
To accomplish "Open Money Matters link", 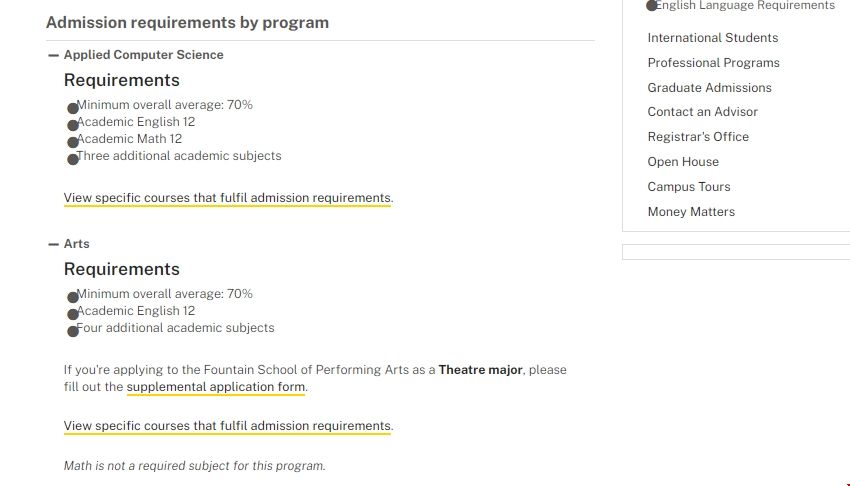I will pyautogui.click(x=691, y=212).
